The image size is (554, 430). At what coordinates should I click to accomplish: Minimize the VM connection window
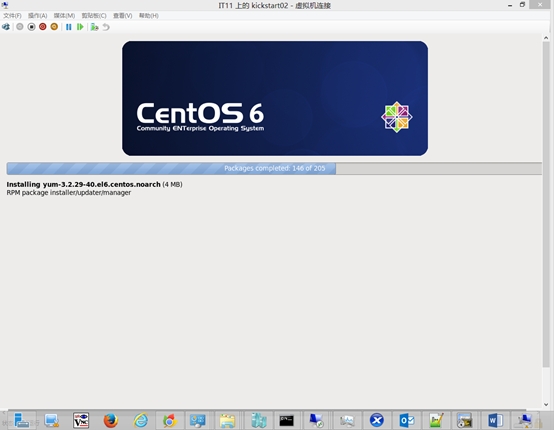click(x=510, y=5)
